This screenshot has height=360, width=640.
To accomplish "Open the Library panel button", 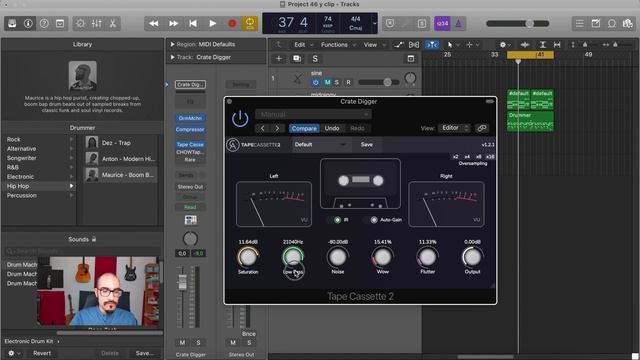I will tap(12, 24).
